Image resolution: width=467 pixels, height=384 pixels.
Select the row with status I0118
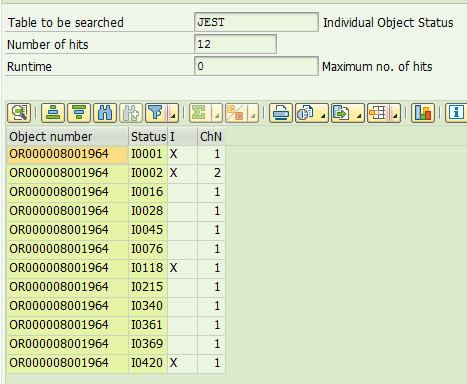(116, 268)
